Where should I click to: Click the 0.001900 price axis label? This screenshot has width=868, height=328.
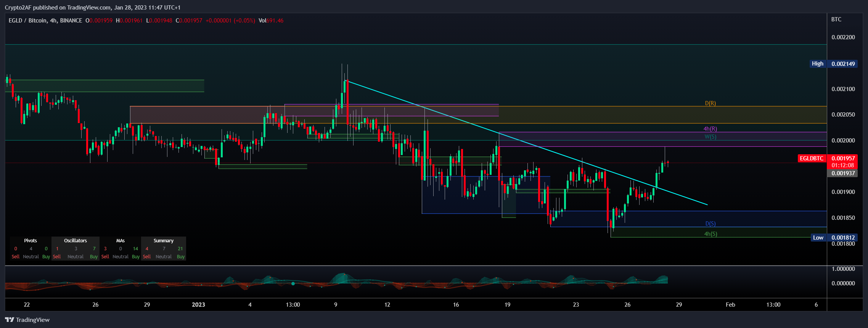843,192
